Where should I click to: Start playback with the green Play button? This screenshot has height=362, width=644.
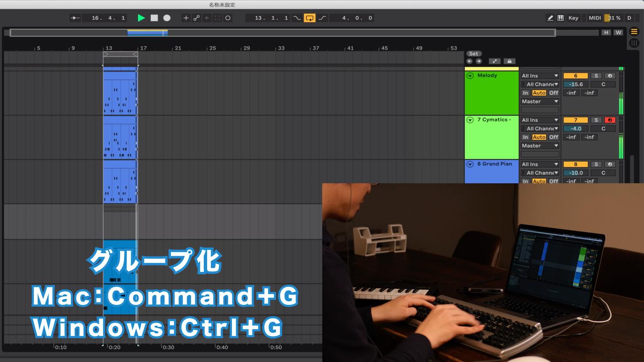pos(141,18)
